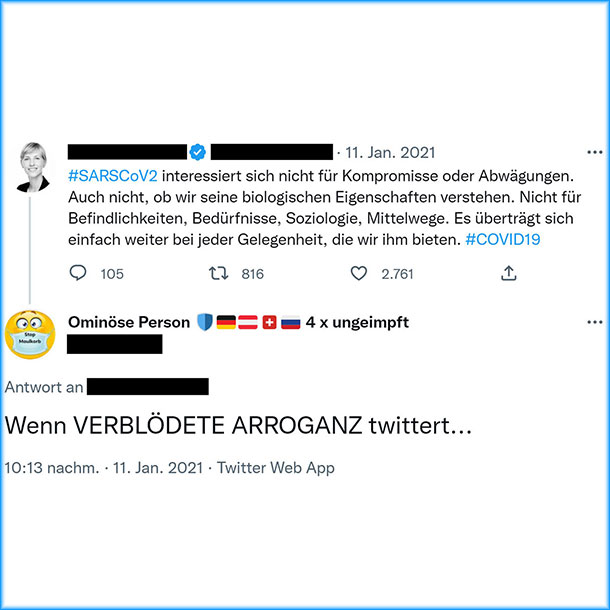Open the #SARSCoV2 hashtag link
This screenshot has width=610, height=610.
113,176
